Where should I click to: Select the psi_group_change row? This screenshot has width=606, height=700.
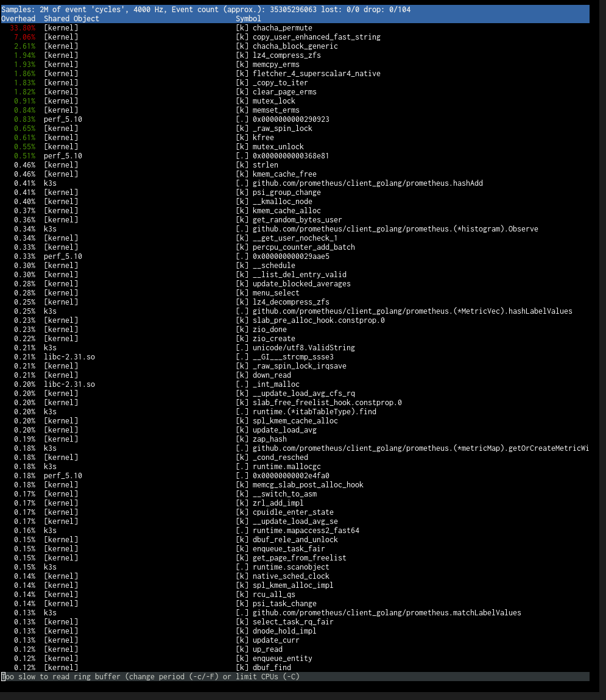click(x=295, y=193)
